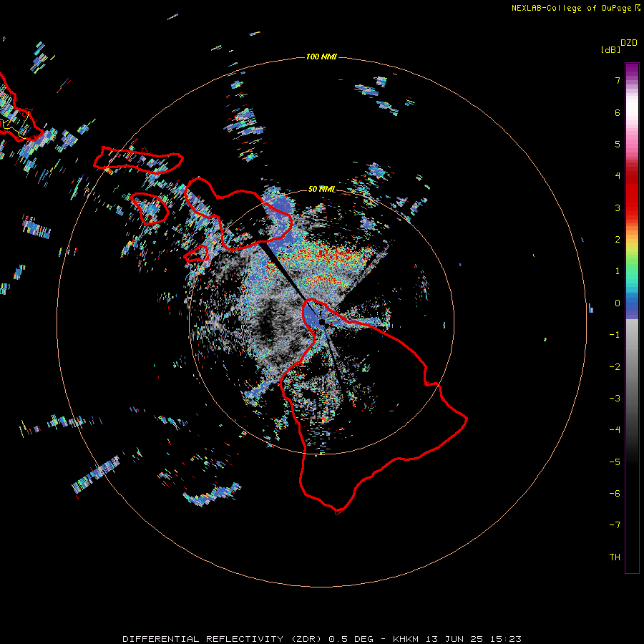Click the [dB] unit label
The image size is (644, 644).
coord(610,49)
